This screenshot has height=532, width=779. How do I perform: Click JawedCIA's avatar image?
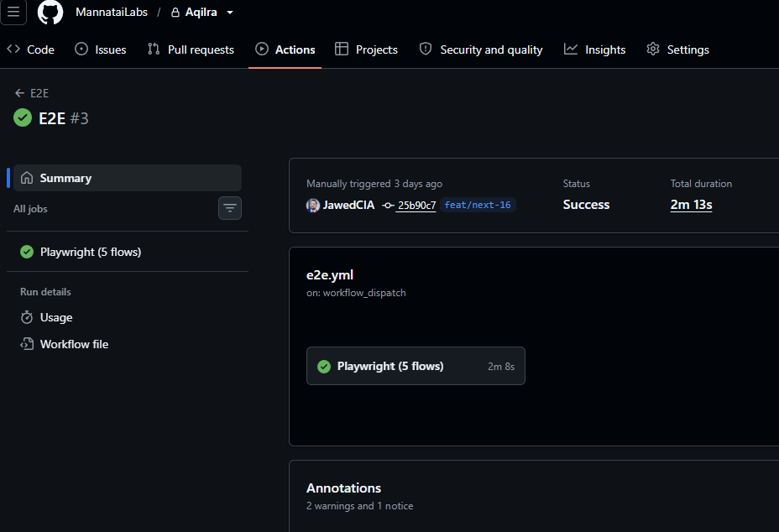312,205
